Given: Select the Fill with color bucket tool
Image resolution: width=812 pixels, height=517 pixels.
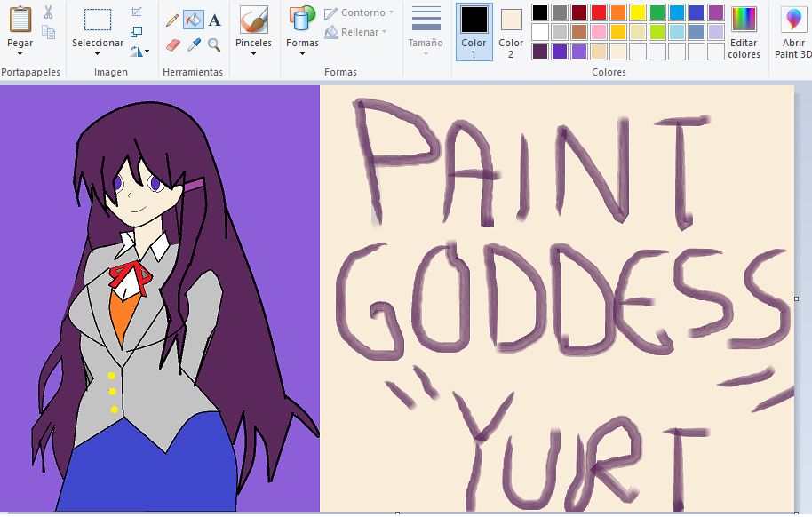Looking at the screenshot, I should pyautogui.click(x=194, y=19).
